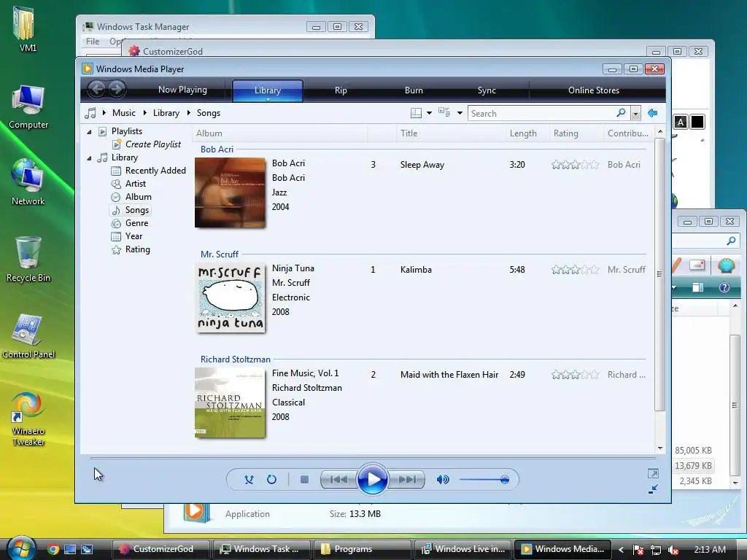Click the music category note icon

pyautogui.click(x=90, y=113)
